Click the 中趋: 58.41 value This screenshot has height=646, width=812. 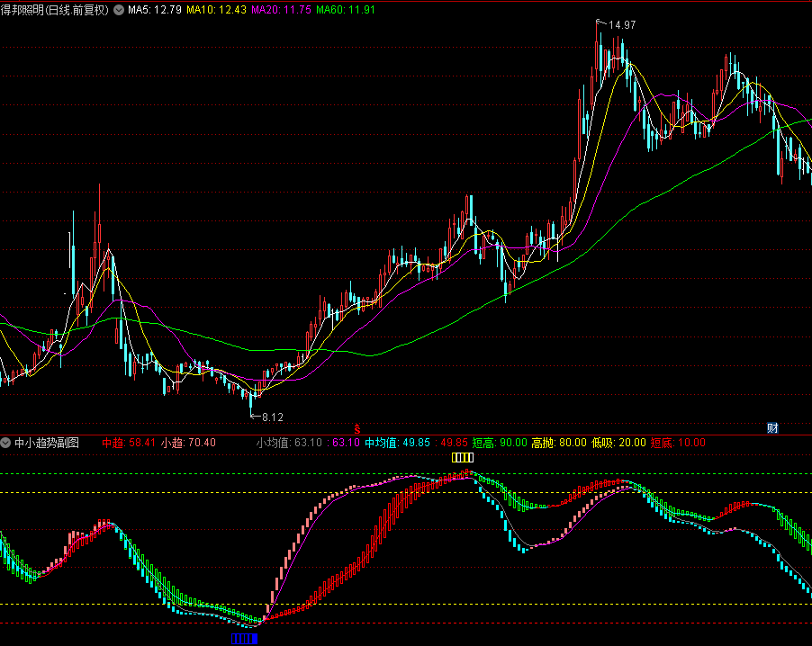point(129,443)
